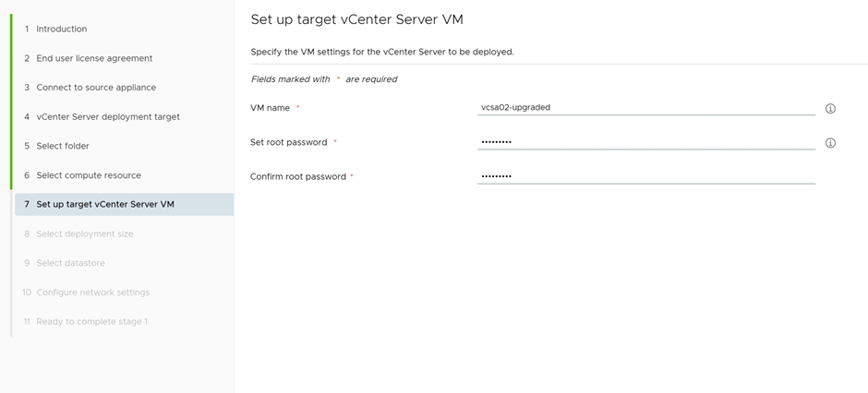This screenshot has height=393, width=868.
Task: Open Configure network settings step
Action: click(92, 292)
